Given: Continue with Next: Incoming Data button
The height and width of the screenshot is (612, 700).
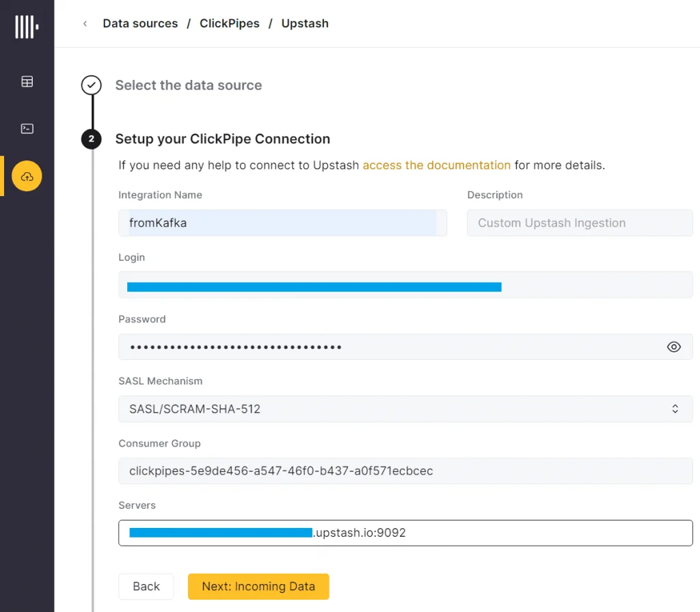Looking at the screenshot, I should click(258, 587).
